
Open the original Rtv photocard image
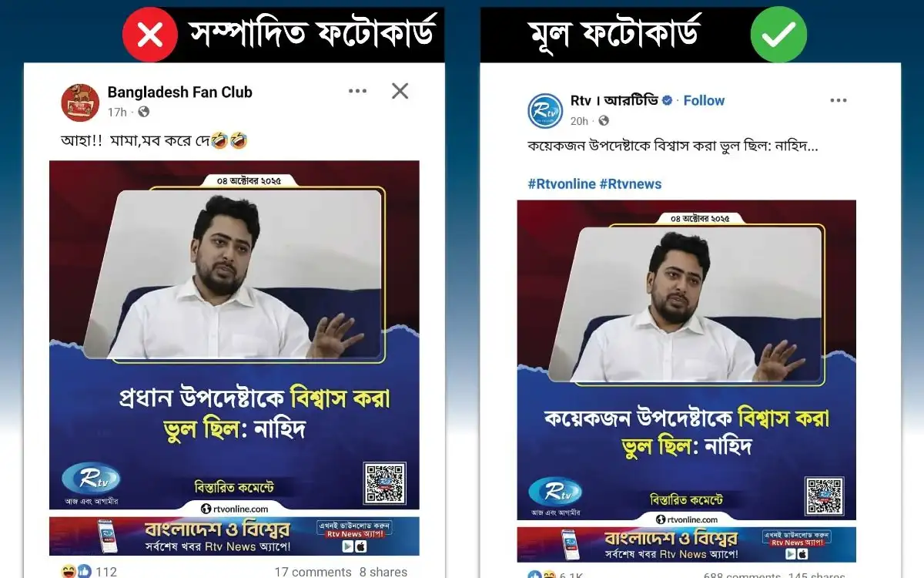(686, 360)
